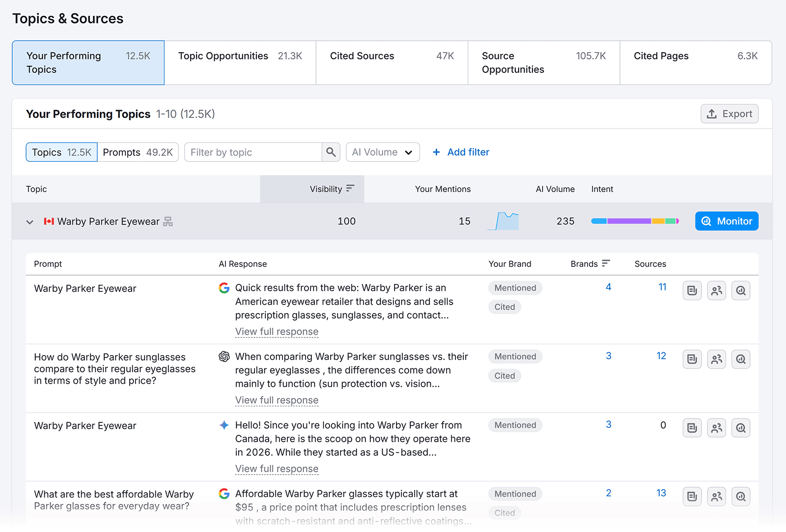This screenshot has width=786, height=532.
Task: Click the Export button
Action: [730, 114]
